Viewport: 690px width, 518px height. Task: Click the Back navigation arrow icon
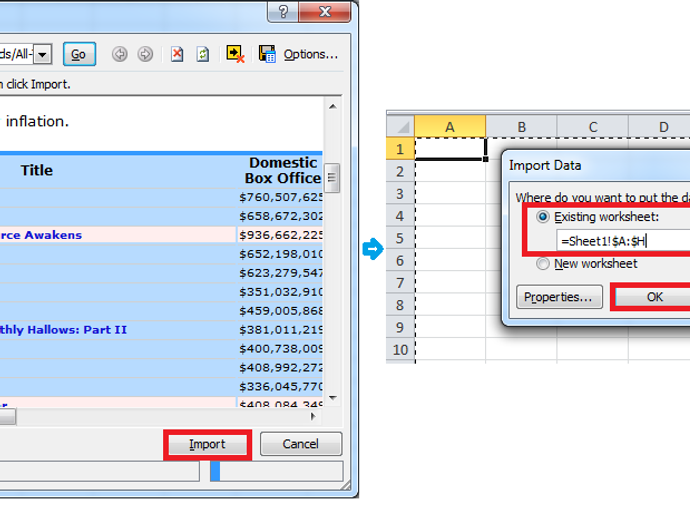[120, 54]
